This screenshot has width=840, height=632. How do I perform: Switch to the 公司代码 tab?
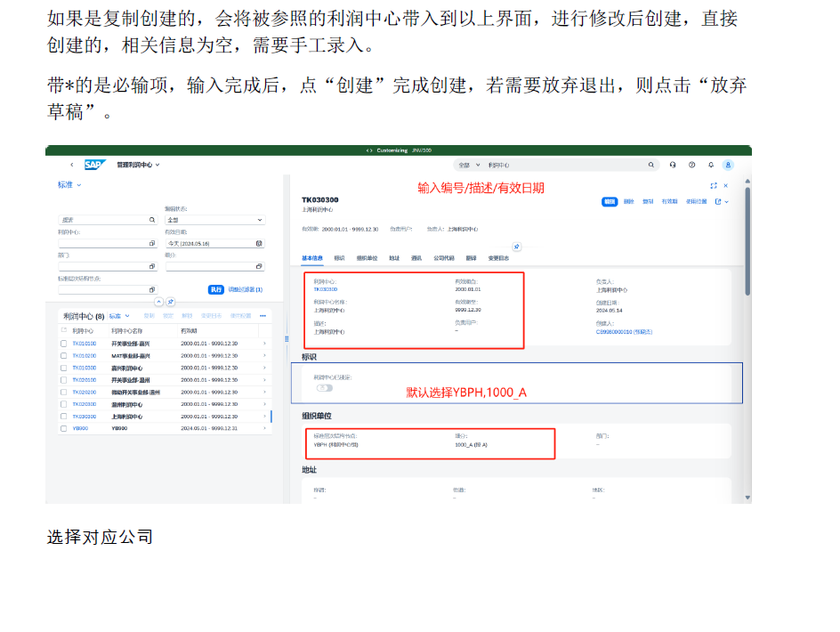coord(444,258)
